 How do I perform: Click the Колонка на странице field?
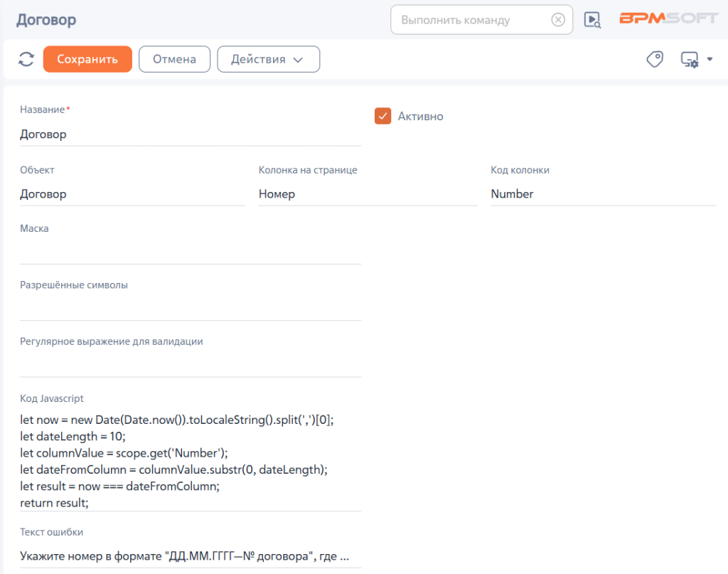click(x=368, y=194)
